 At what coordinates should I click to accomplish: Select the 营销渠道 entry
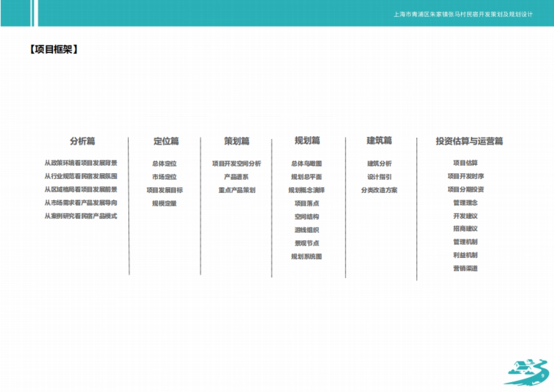click(465, 268)
